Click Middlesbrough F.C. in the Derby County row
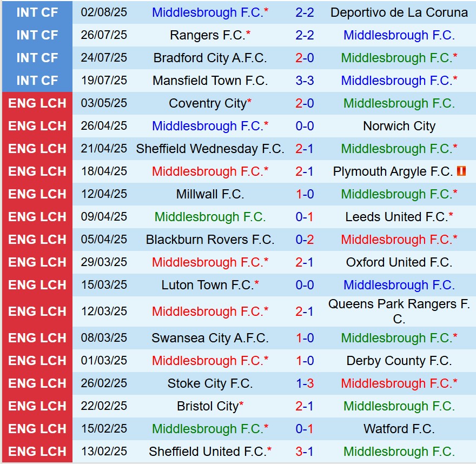476x464 pixels. pos(207,361)
